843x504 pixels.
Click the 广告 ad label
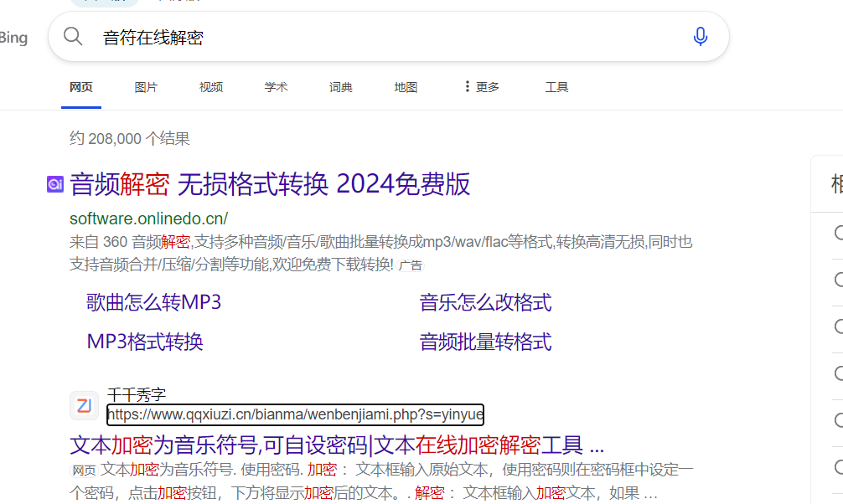point(411,265)
